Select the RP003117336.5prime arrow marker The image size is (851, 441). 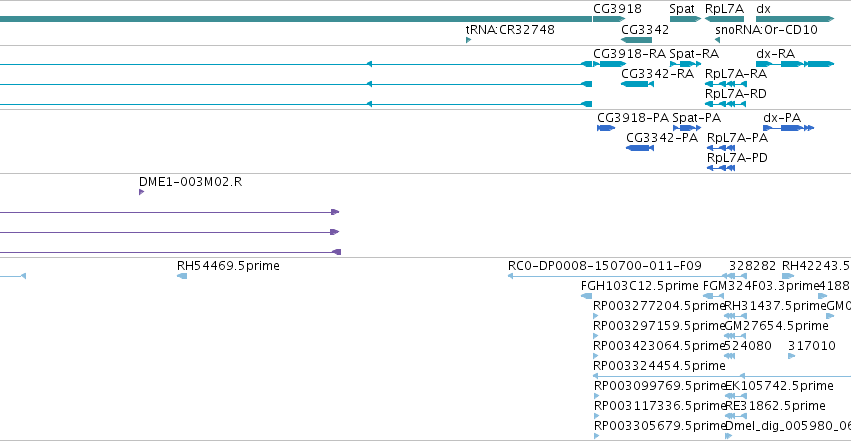(x=596, y=416)
